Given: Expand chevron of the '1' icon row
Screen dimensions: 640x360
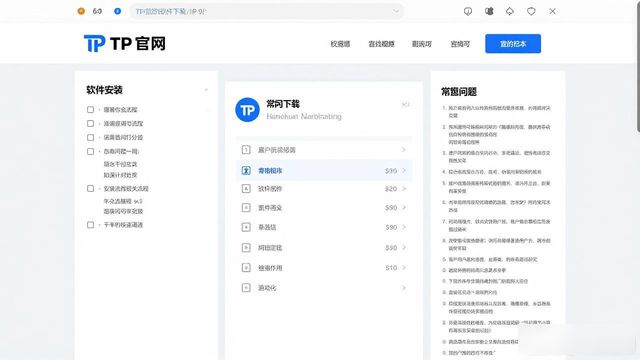Looking at the screenshot, I should pos(404,150).
